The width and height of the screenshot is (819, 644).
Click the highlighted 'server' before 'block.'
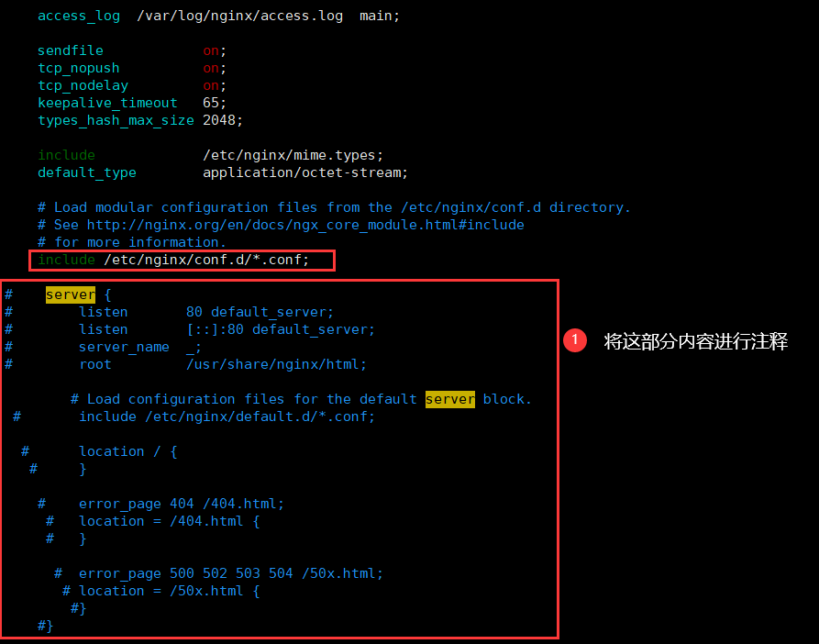(x=450, y=399)
